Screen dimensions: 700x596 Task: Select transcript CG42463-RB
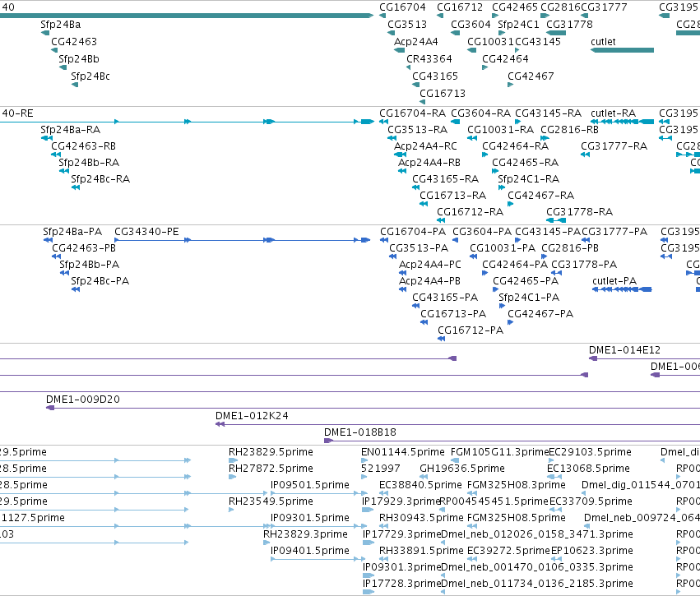click(83, 146)
